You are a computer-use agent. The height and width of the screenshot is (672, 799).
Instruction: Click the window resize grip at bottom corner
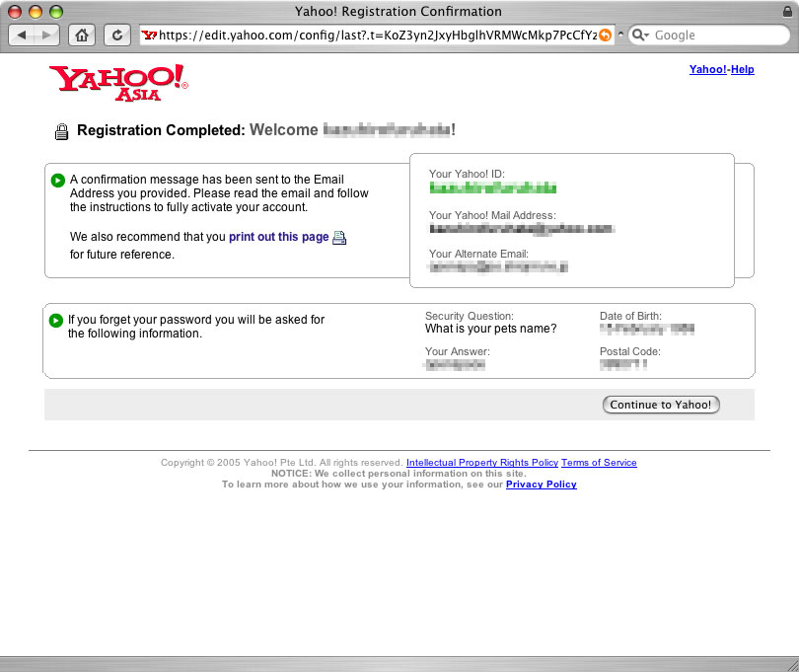(x=792, y=665)
